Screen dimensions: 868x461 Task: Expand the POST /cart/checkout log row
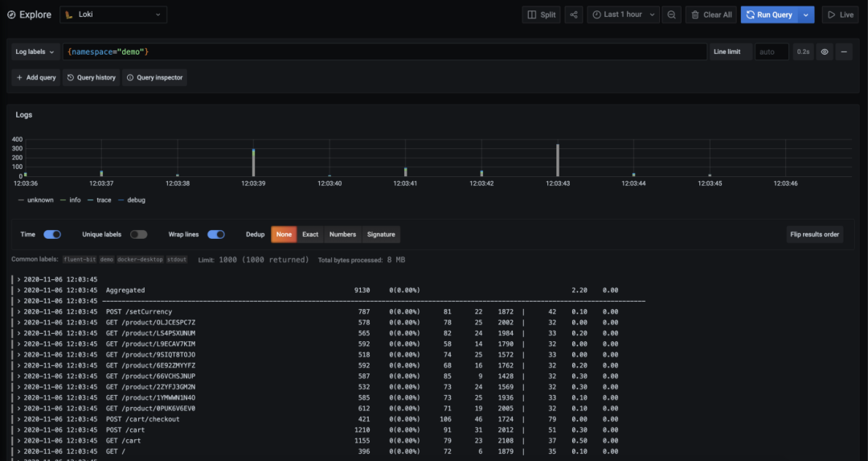click(x=18, y=419)
